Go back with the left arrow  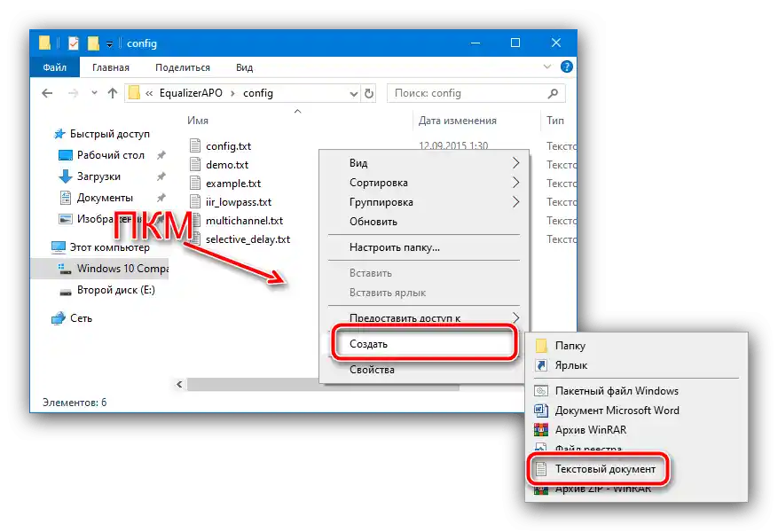(x=47, y=93)
